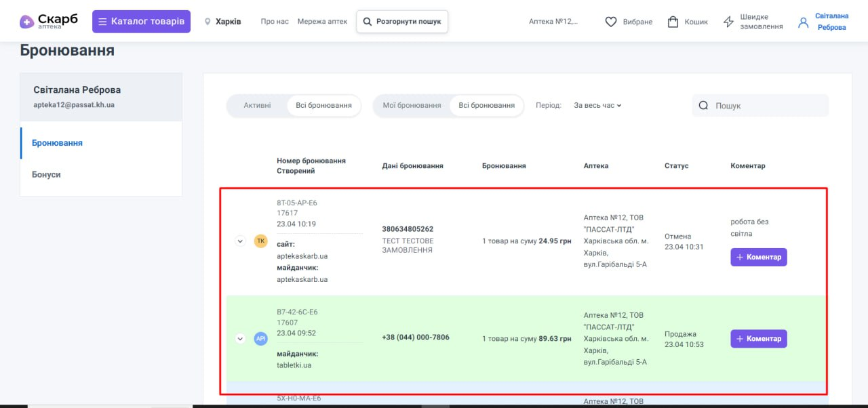868x408 pixels.
Task: Select Мої бронювання filter toggle
Action: [412, 106]
